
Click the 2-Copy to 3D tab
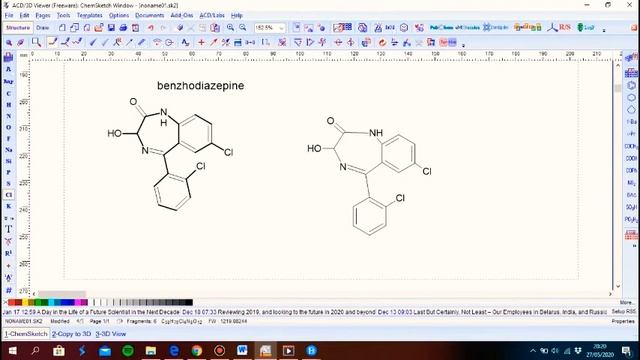[71, 334]
